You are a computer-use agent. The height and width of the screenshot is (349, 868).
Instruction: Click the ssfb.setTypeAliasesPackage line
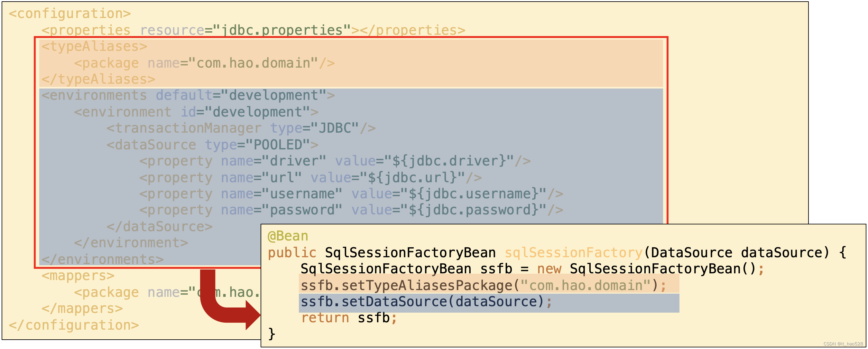click(484, 286)
